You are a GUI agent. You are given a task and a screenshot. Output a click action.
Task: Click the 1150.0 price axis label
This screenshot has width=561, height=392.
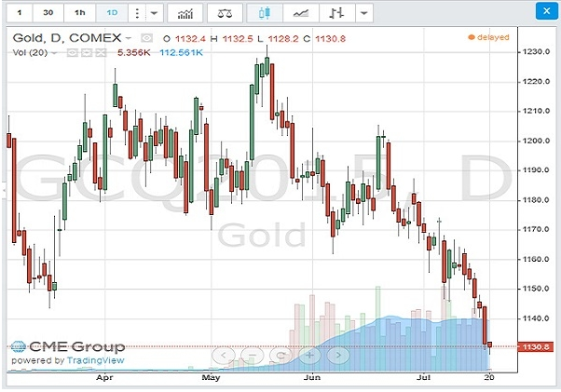(x=536, y=289)
